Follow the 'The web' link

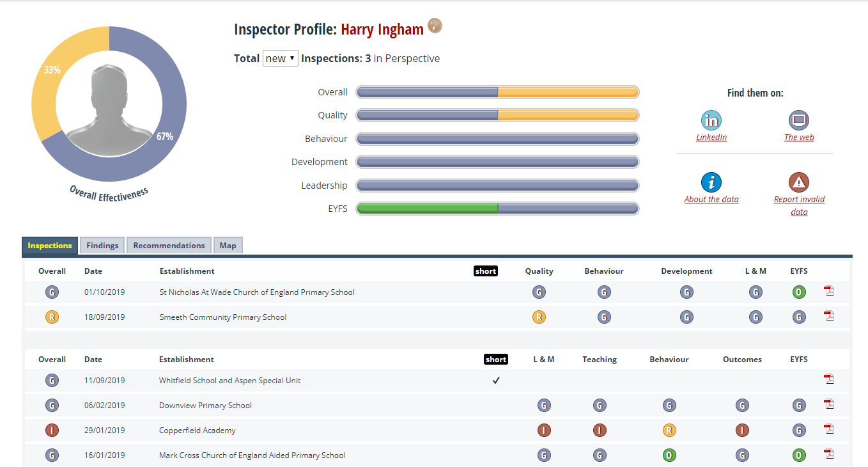[799, 138]
